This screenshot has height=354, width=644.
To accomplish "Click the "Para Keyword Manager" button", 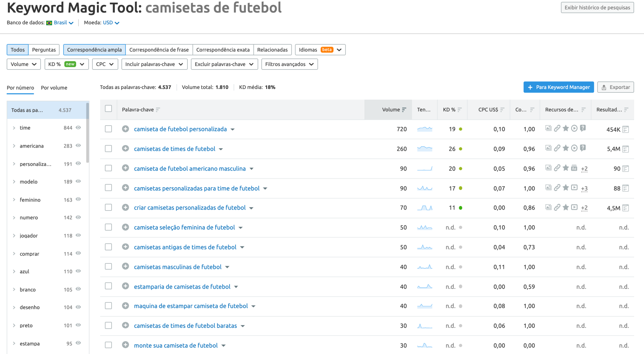I will click(x=558, y=87).
